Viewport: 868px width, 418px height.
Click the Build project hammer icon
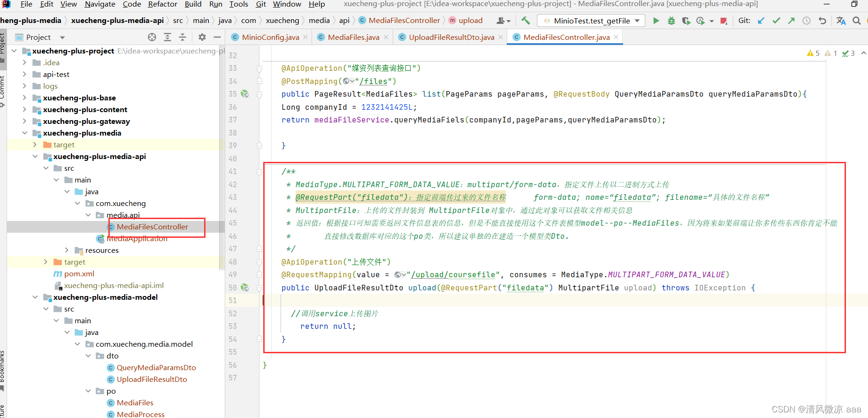525,21
